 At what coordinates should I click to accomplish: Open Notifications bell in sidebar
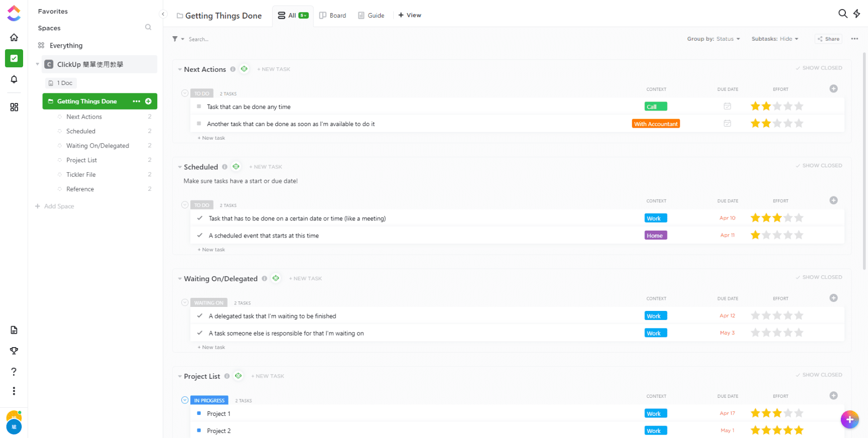point(14,79)
